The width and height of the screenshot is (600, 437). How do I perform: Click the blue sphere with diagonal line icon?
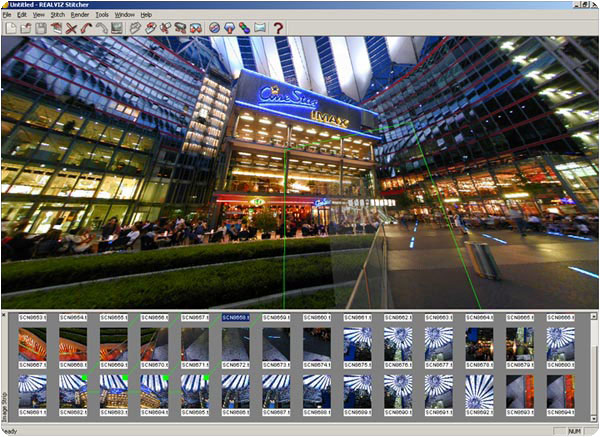coord(214,28)
